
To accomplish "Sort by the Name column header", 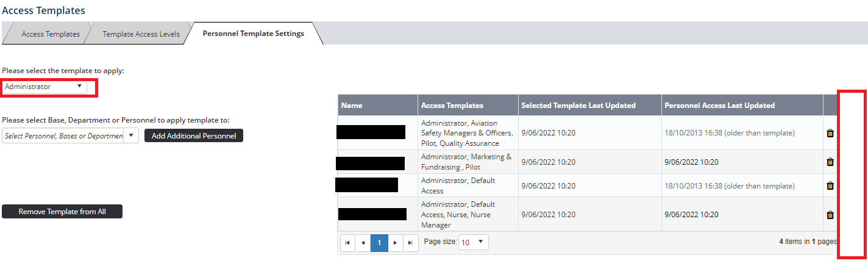I will [352, 106].
